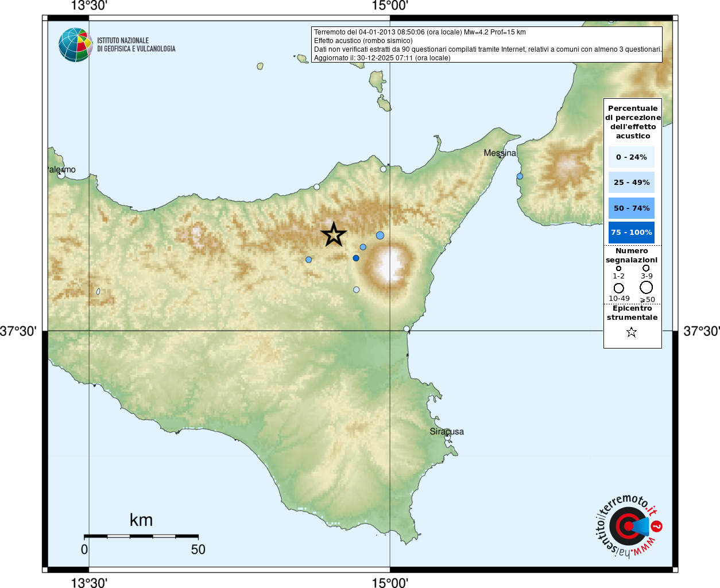Screen dimensions: 720x588
Task: Click the legend epicenter star symbol
Action: (632, 332)
